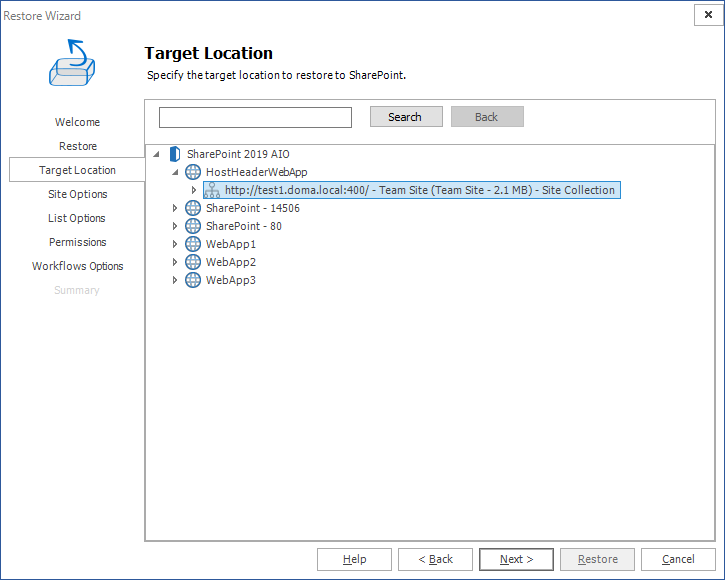Collapse the HostHeaderWebApp tree node
The image size is (725, 580).
point(175,172)
